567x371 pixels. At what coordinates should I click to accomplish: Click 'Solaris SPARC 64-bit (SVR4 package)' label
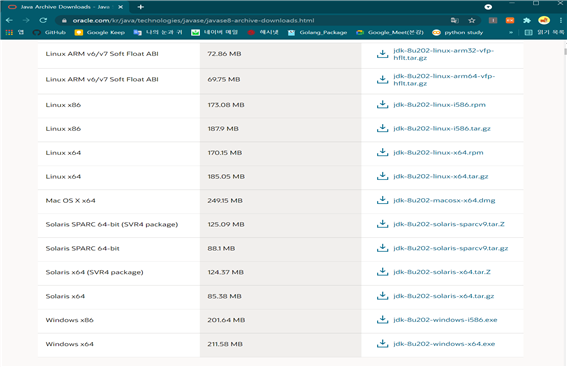[112, 224]
